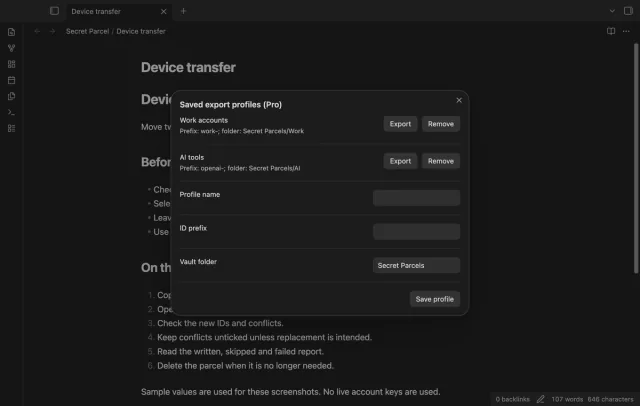Image resolution: width=640 pixels, height=406 pixels.
Task: Export the Work accounts profile
Action: click(x=400, y=124)
